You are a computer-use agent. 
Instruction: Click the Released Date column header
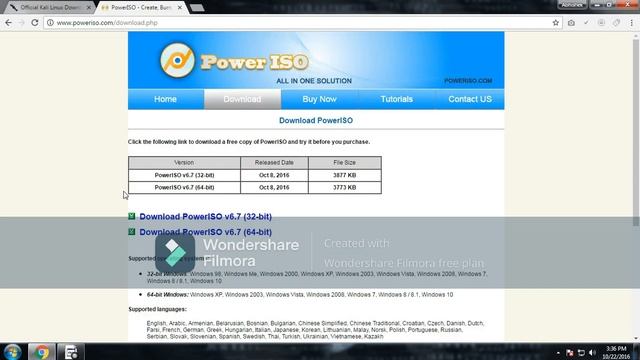point(274,162)
